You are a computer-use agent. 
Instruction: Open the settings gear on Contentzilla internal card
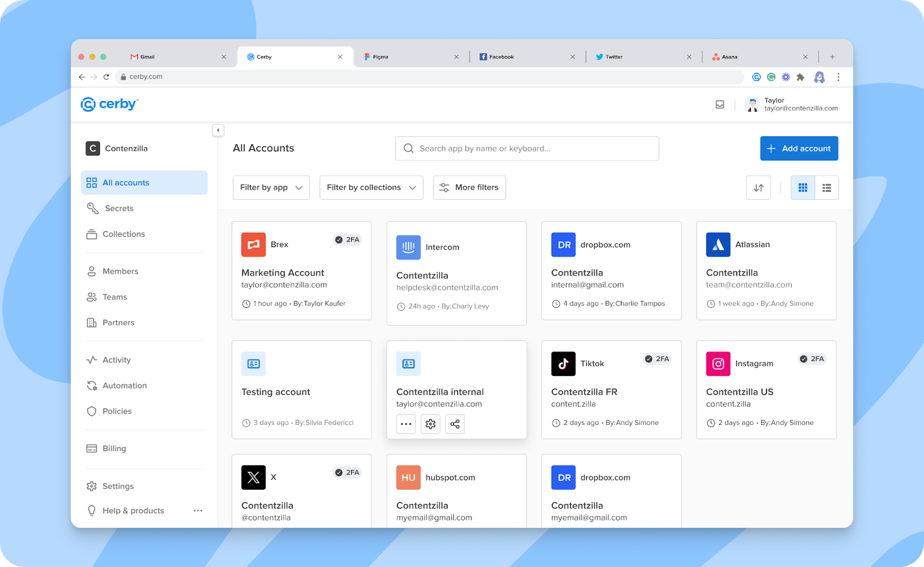(431, 424)
